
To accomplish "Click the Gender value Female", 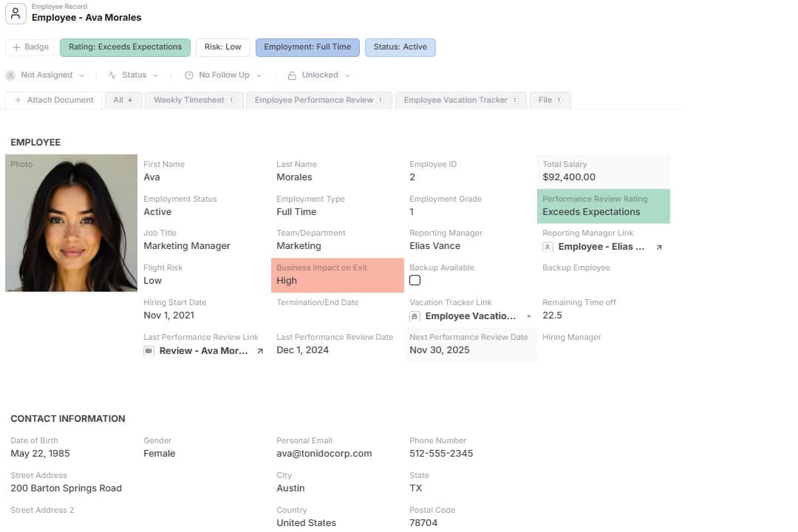I will pos(160,454).
